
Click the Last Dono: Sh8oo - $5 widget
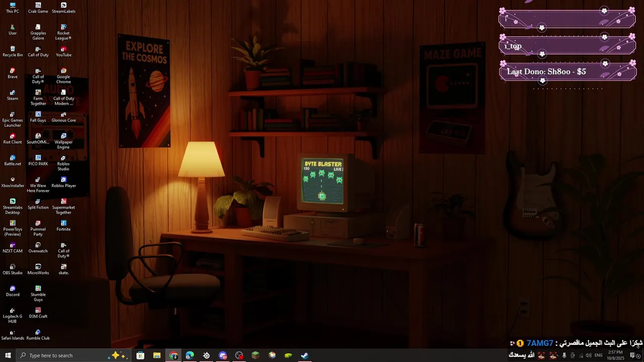[568, 71]
